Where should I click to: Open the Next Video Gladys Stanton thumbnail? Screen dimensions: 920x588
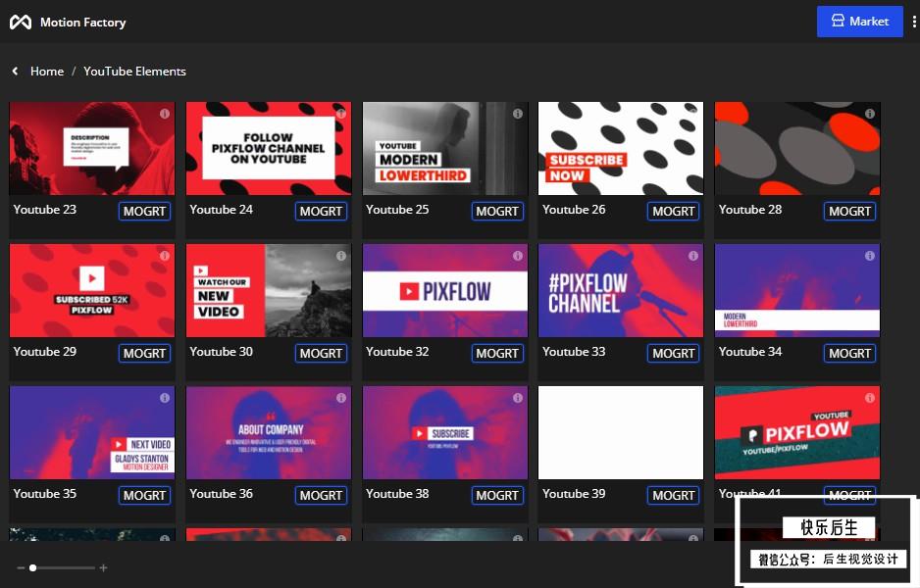coord(92,432)
